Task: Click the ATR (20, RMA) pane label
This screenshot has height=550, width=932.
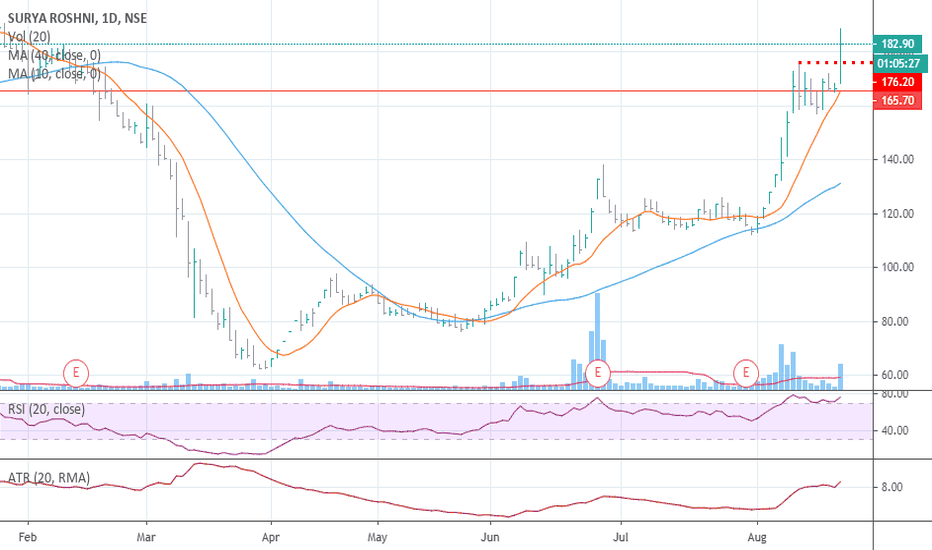Action: (x=49, y=478)
